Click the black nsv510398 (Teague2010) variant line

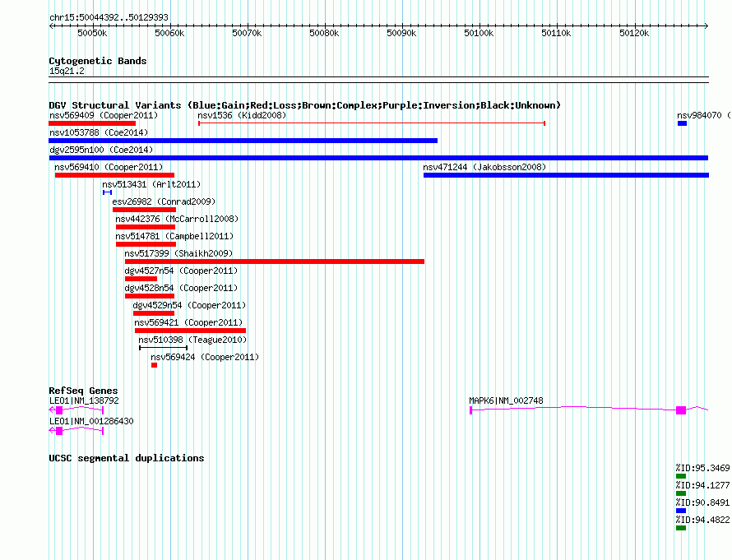click(164, 348)
